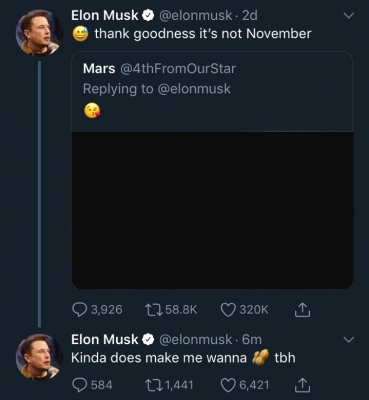Open the 2d timestamp of the top tweet

pos(250,15)
